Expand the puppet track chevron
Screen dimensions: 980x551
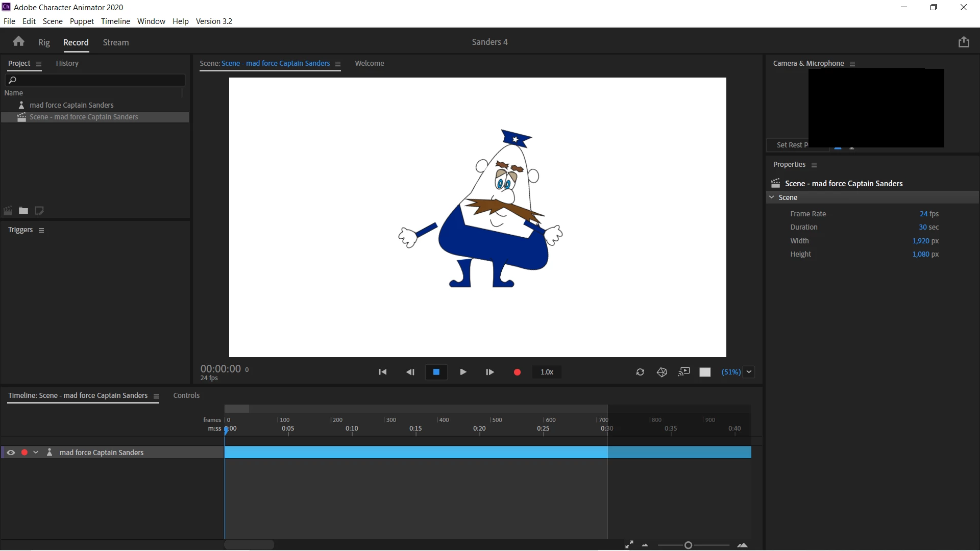36,453
